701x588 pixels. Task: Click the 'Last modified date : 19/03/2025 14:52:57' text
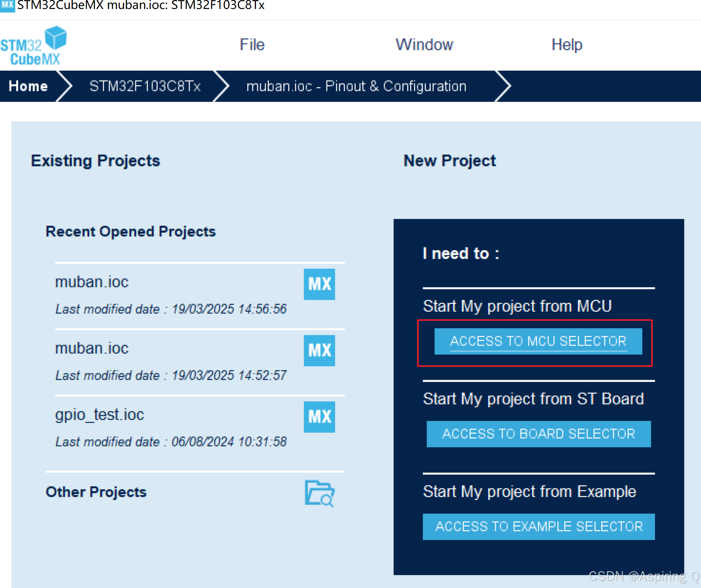tap(171, 375)
